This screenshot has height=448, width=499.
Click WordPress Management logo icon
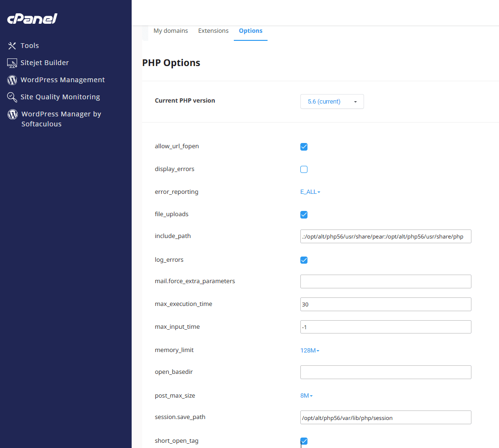[x=12, y=80]
